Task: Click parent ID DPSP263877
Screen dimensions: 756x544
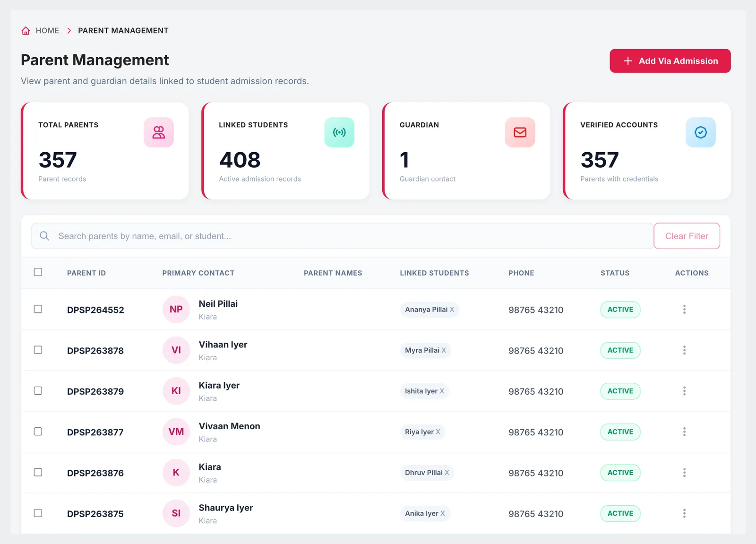Action: point(95,432)
